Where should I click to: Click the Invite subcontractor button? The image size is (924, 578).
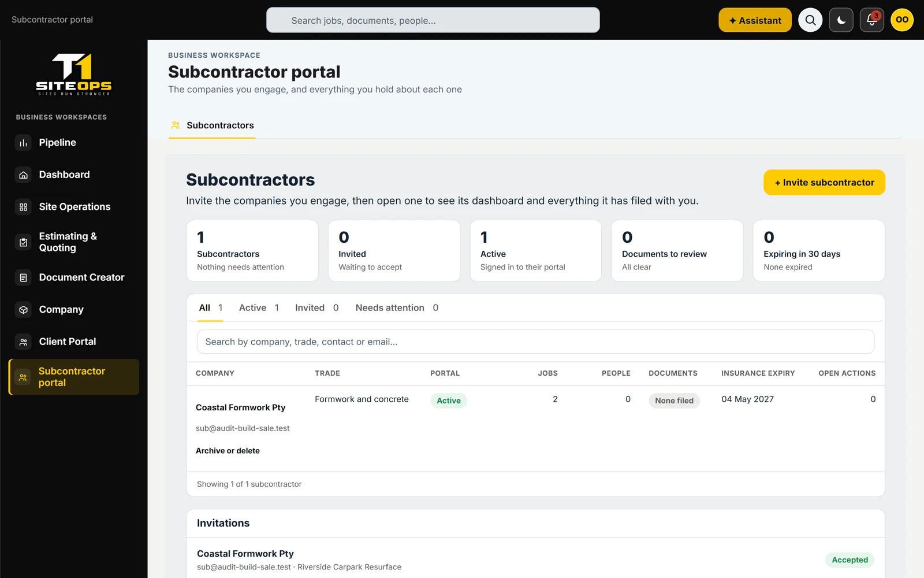[824, 182]
